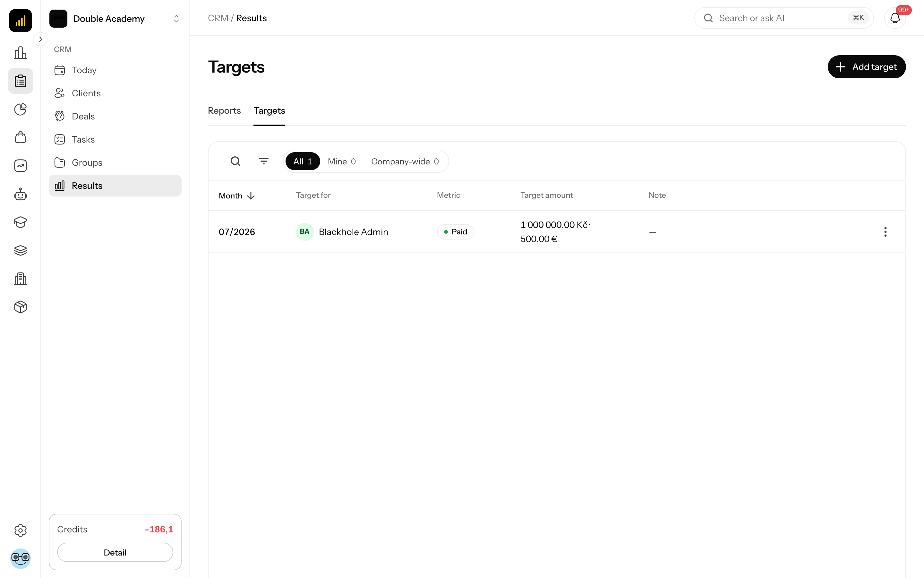
Task: Click the credits Detail button
Action: point(115,552)
